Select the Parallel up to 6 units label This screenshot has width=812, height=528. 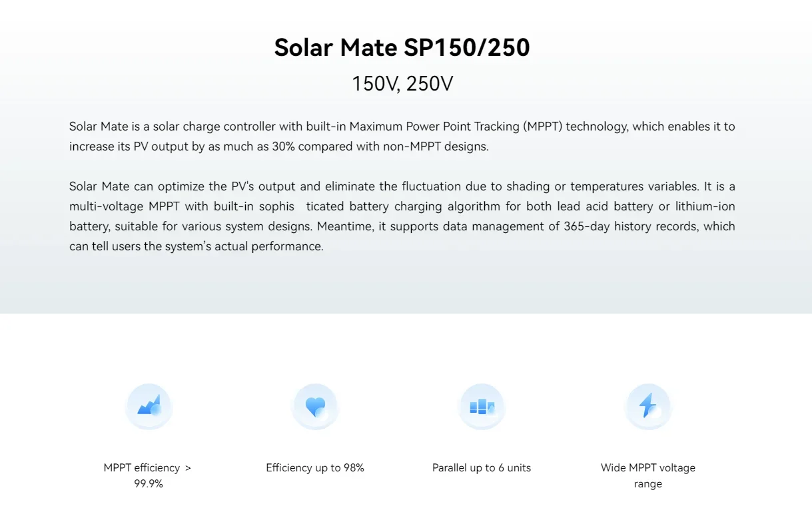pyautogui.click(x=482, y=467)
